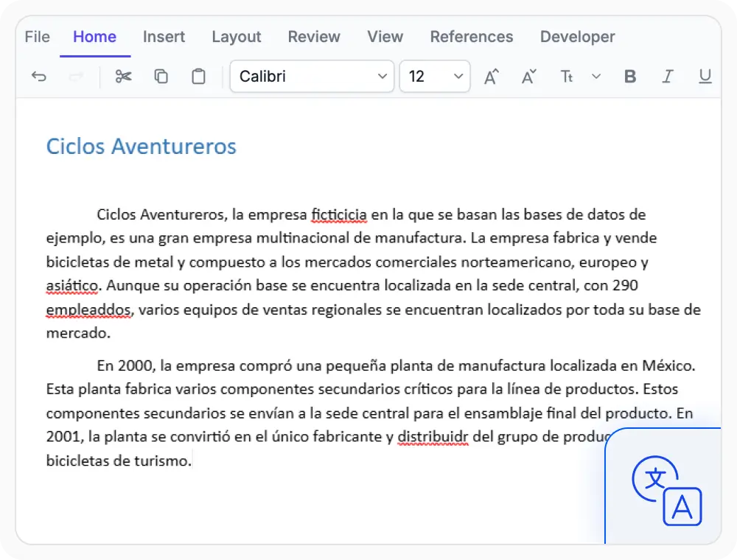Viewport: 737px width, 560px height.
Task: Click the Paste clipboard icon
Action: 199,76
